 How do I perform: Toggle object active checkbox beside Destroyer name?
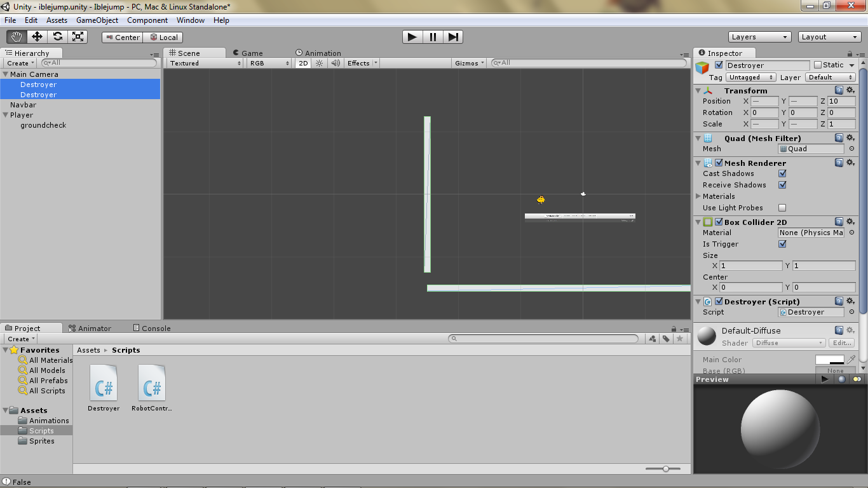tap(719, 65)
